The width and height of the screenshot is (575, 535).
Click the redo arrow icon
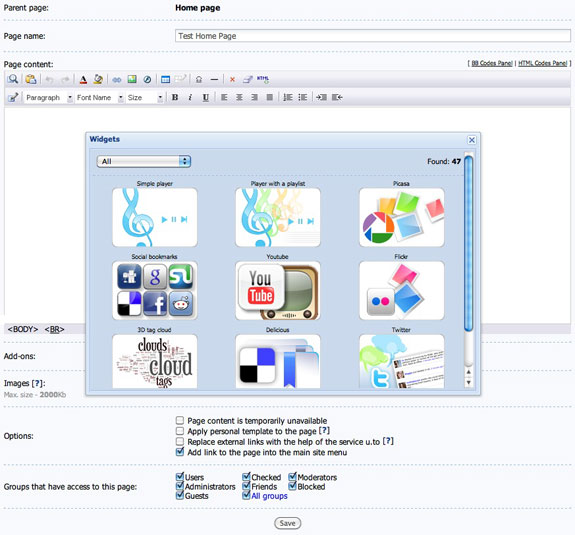65,79
